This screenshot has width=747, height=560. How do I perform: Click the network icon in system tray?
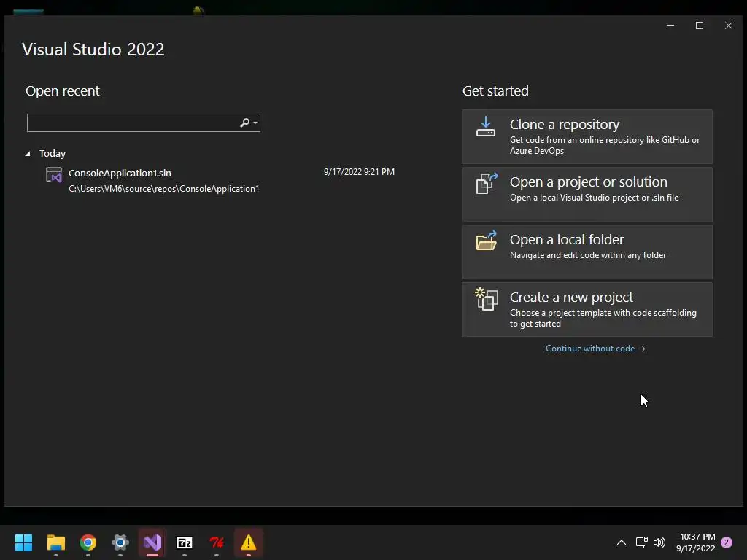coord(641,542)
